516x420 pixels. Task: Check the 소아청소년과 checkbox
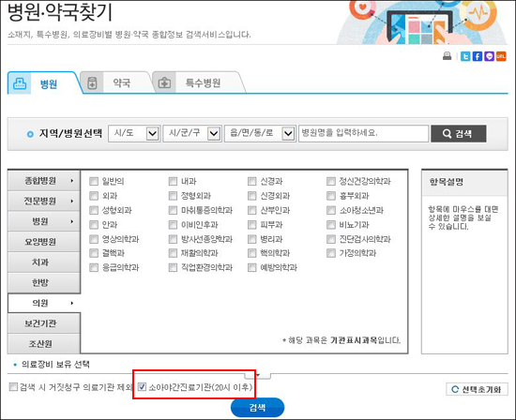pos(331,210)
